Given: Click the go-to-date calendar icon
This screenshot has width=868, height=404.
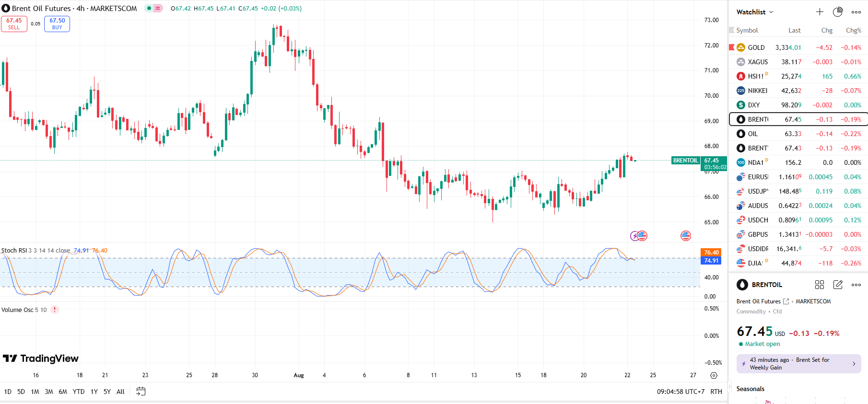Looking at the screenshot, I should (x=141, y=392).
